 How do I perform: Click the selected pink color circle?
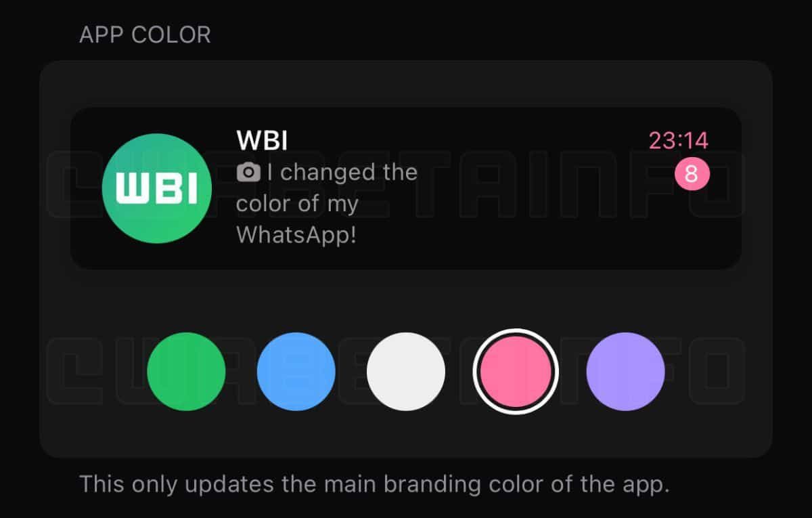pos(516,371)
